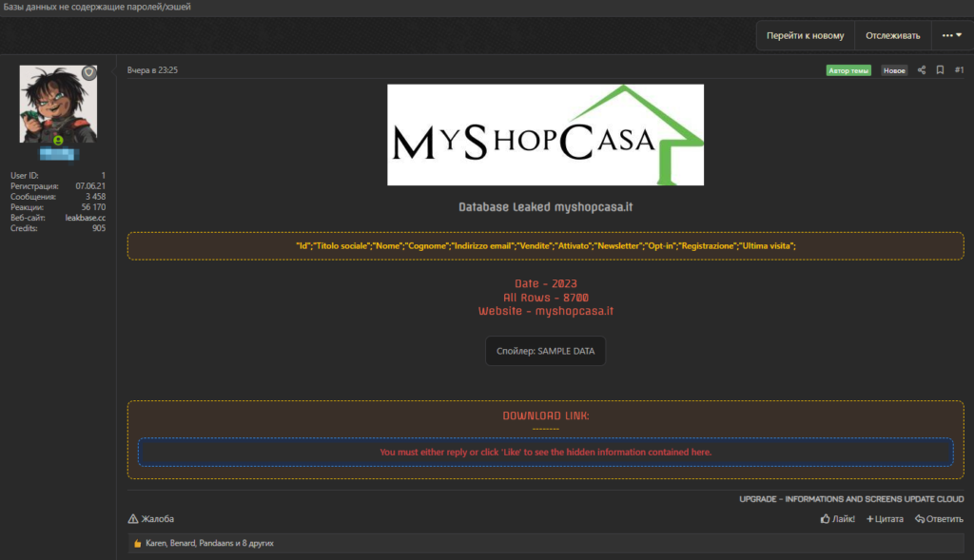This screenshot has height=560, width=974.
Task: Click the share icon in post header
Action: (921, 70)
